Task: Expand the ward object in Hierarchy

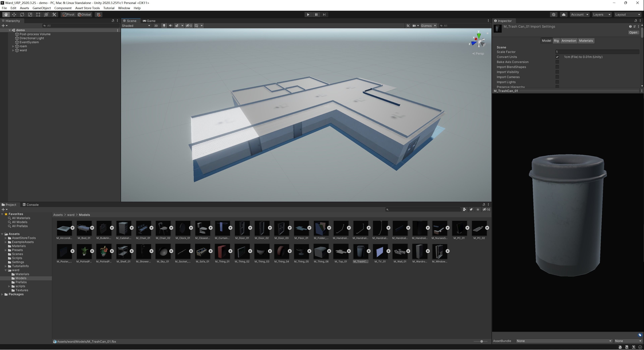Action: (x=13, y=50)
